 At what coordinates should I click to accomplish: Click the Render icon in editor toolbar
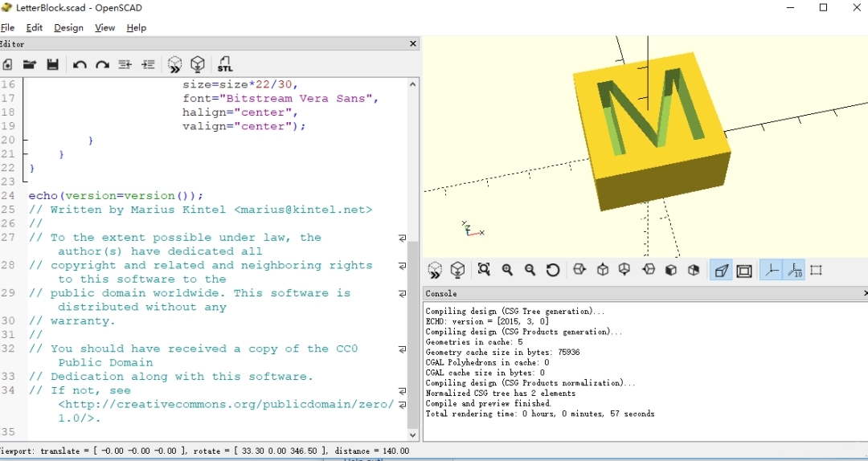coord(198,64)
